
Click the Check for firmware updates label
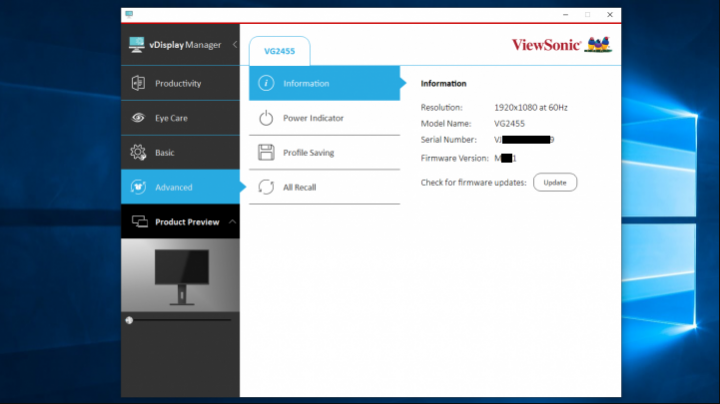tap(473, 182)
